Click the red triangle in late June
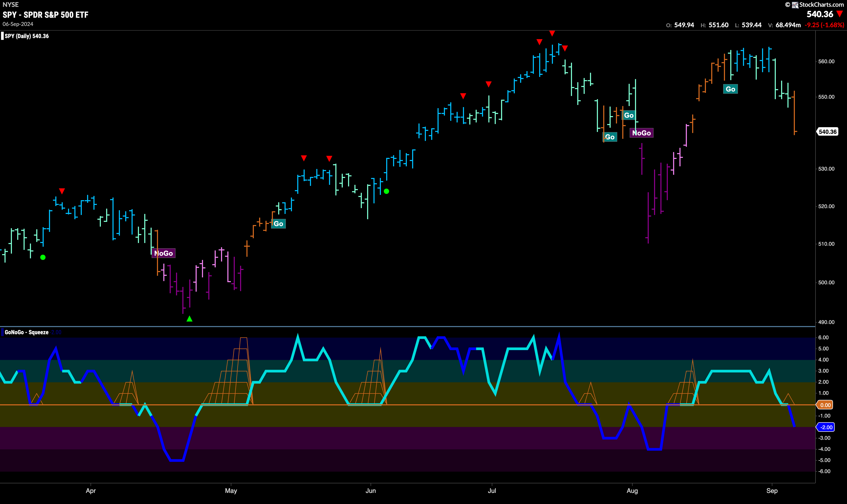Image resolution: width=847 pixels, height=504 pixels. point(463,96)
